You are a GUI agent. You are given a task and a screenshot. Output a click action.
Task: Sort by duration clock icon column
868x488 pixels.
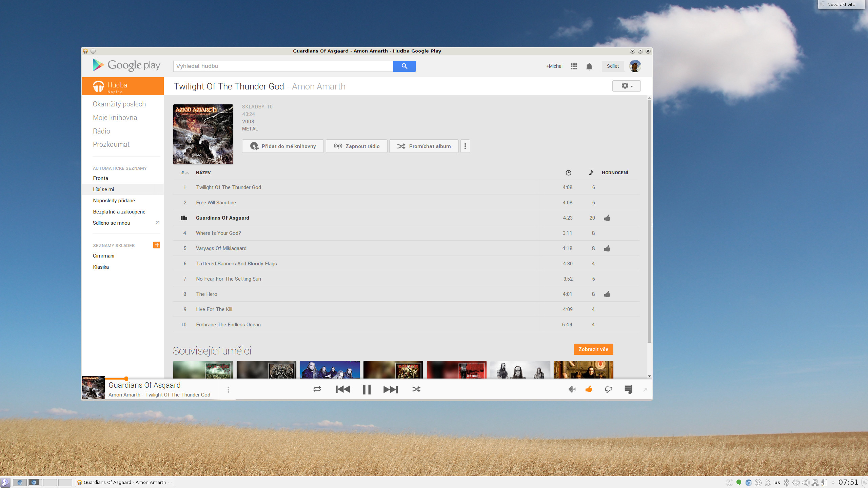[x=569, y=173]
